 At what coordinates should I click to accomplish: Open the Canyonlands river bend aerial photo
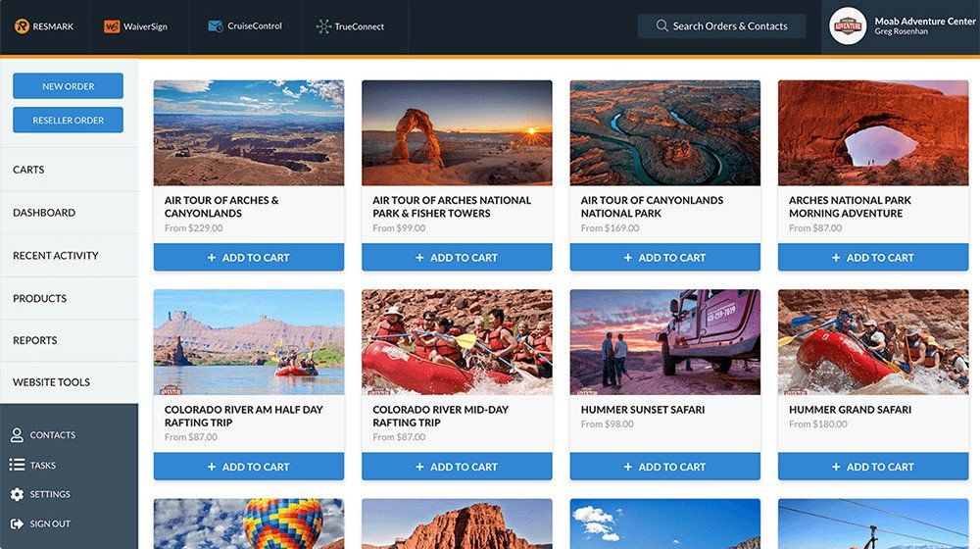665,132
